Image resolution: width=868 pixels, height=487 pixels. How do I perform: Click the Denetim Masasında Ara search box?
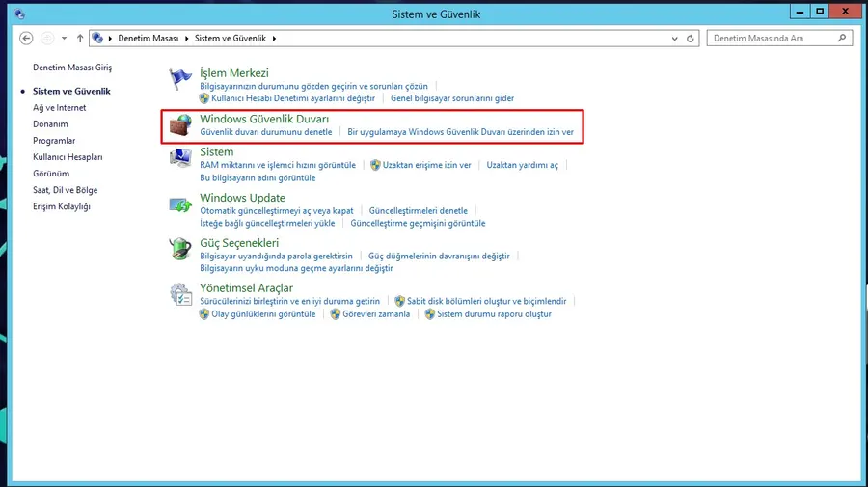pos(773,38)
